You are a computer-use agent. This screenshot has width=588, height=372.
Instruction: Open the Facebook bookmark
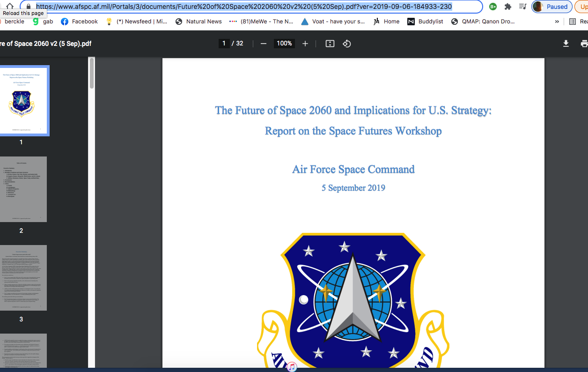(79, 22)
